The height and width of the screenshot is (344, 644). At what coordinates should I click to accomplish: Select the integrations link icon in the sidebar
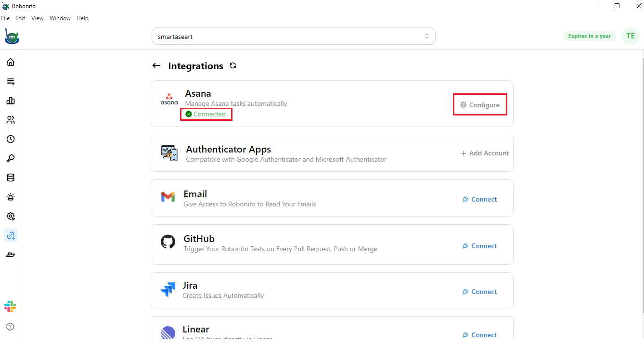[x=11, y=235]
